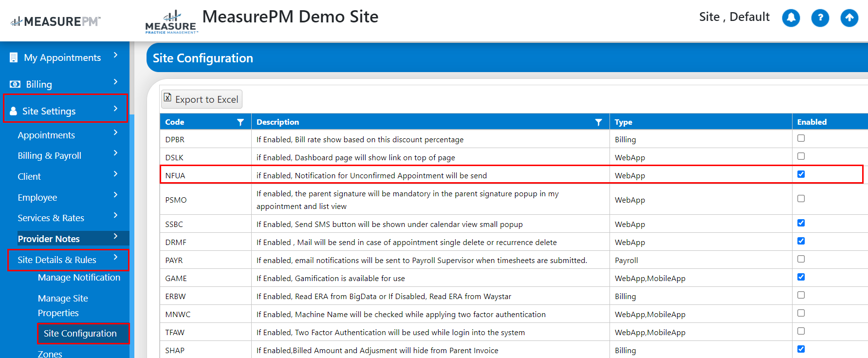Click the up arrow icon in header
Image resolution: width=868 pixels, height=358 pixels.
(x=850, y=18)
